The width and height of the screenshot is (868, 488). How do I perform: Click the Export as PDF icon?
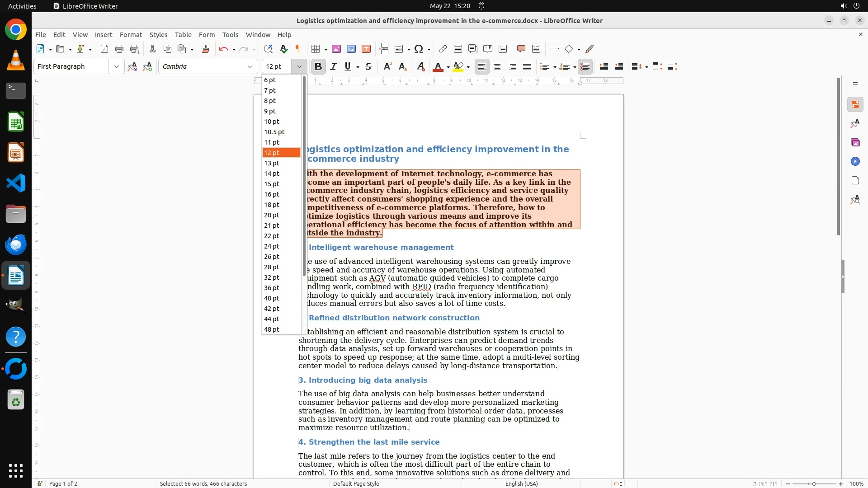click(104, 49)
